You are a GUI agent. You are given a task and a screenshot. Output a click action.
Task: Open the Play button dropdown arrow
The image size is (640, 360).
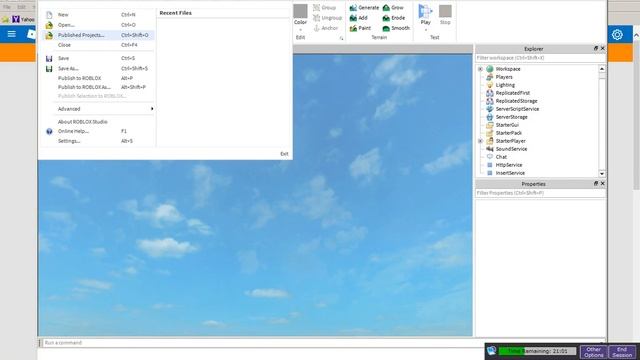425,30
